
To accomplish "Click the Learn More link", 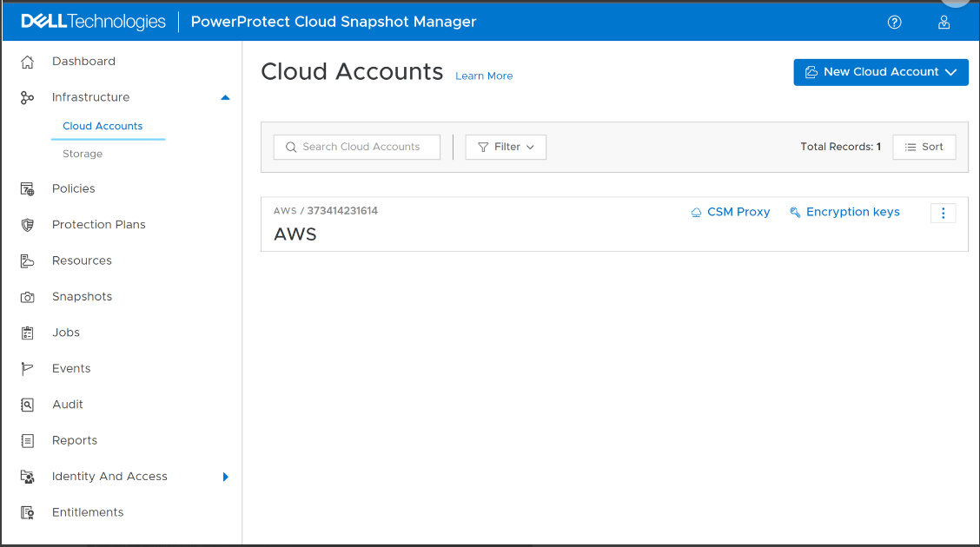I will (x=484, y=76).
